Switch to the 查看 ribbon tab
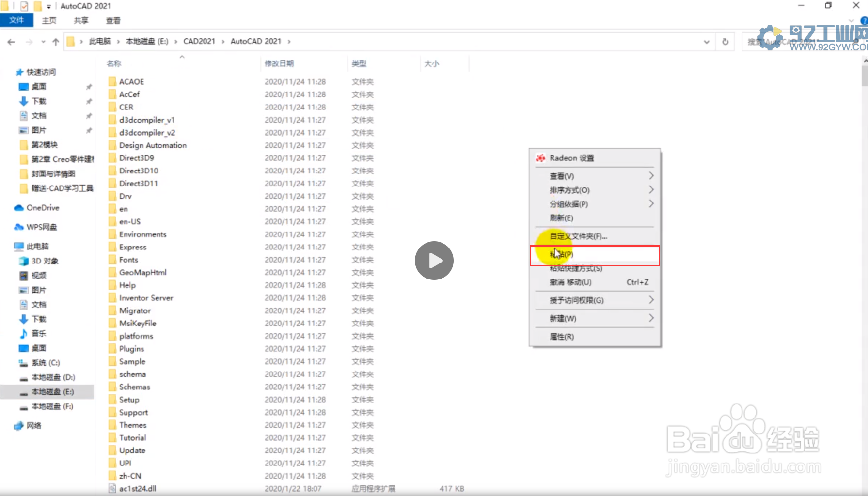 [113, 20]
